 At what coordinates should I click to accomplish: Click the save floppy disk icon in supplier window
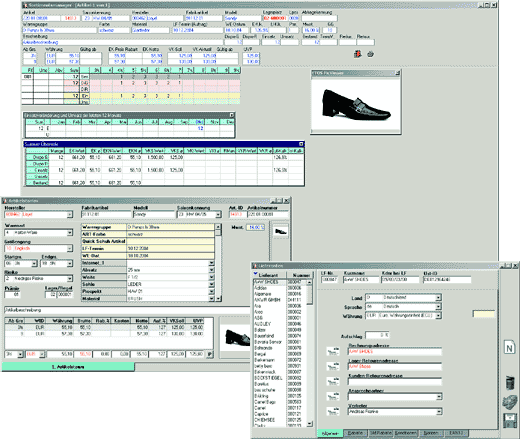(510, 421)
